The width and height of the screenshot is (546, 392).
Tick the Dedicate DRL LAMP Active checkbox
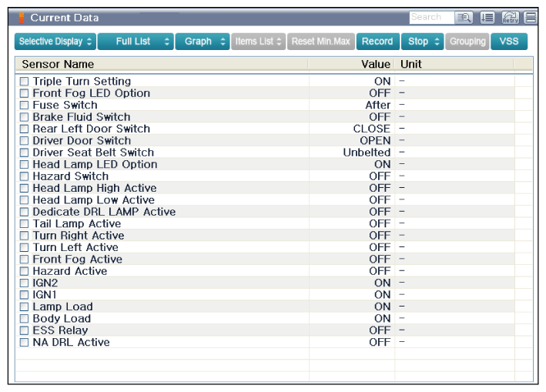pos(24,212)
